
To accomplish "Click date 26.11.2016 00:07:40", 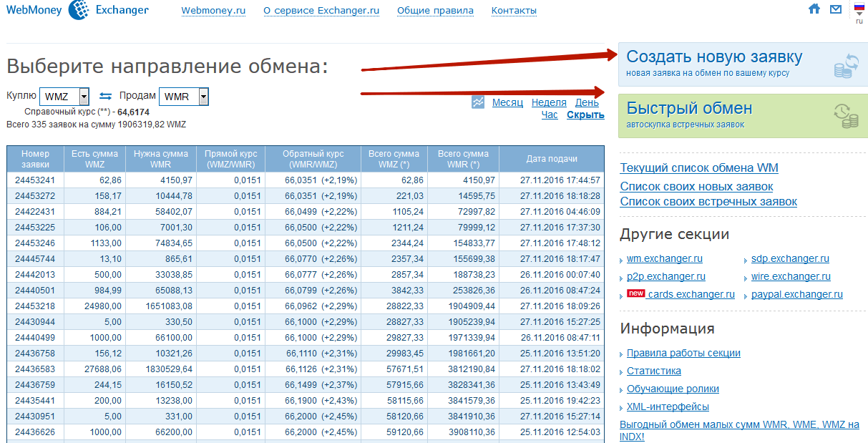I will pos(560,275).
